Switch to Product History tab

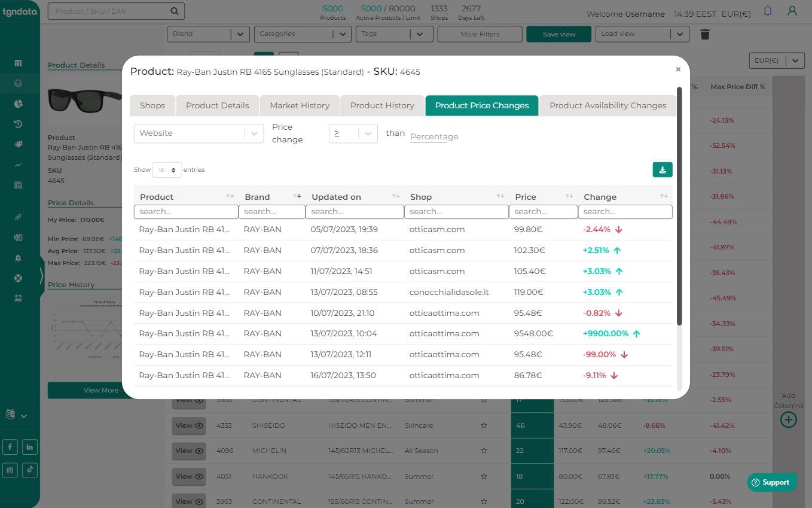(x=382, y=105)
